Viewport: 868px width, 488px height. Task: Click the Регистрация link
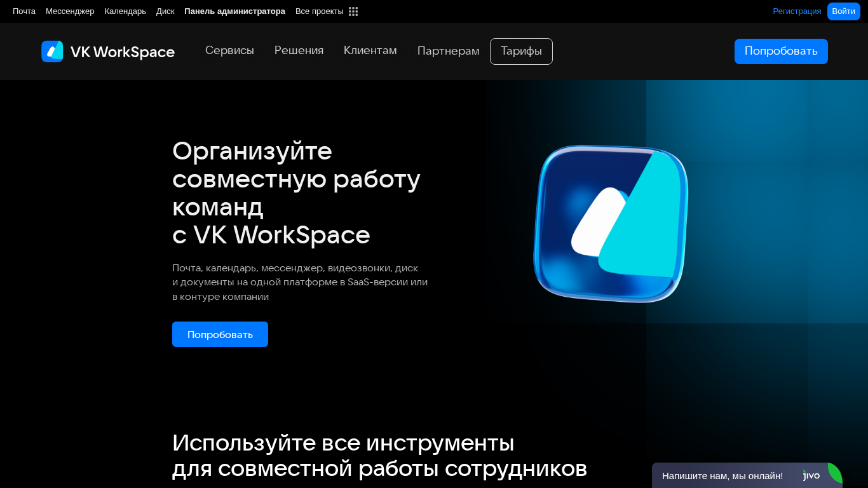(797, 11)
